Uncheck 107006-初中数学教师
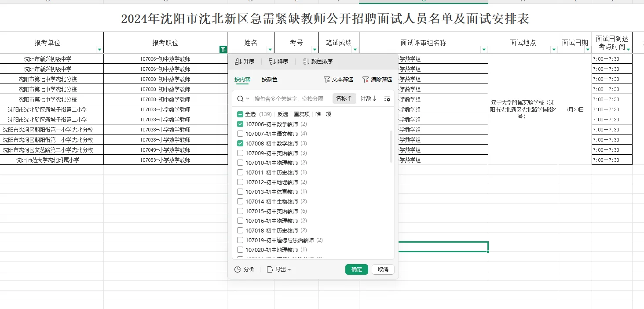 click(240, 124)
